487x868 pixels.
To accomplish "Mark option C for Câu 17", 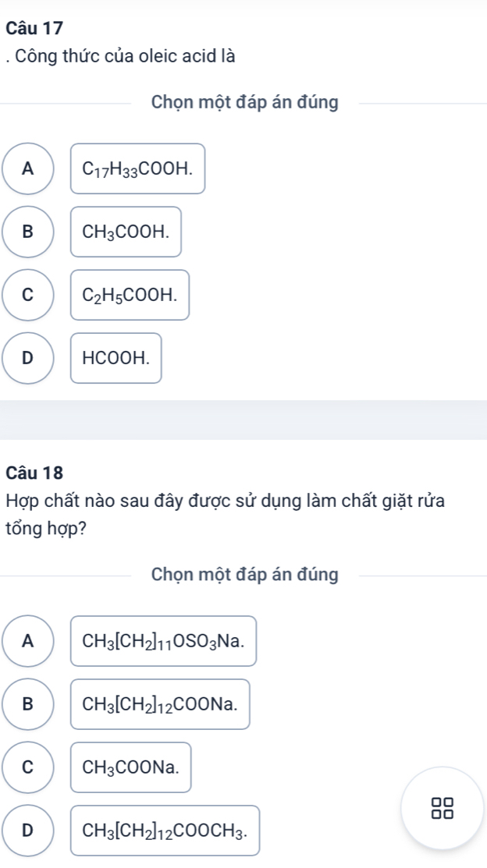I will coord(29,294).
